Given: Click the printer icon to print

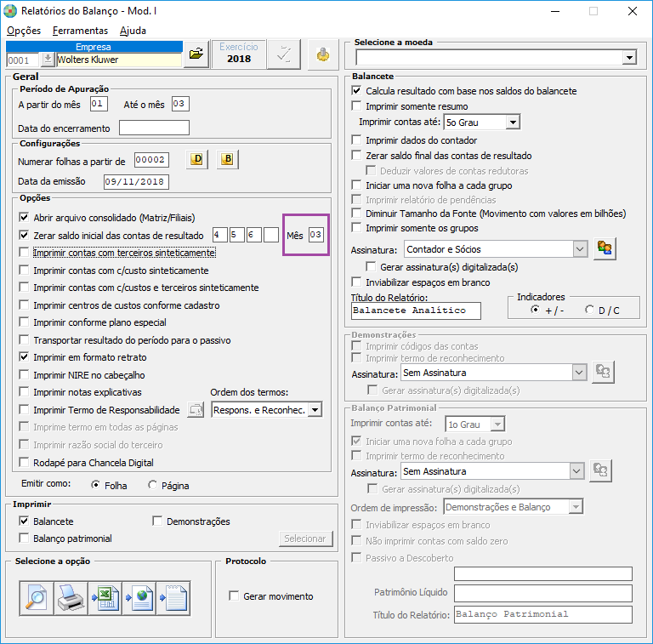Looking at the screenshot, I should (71, 599).
